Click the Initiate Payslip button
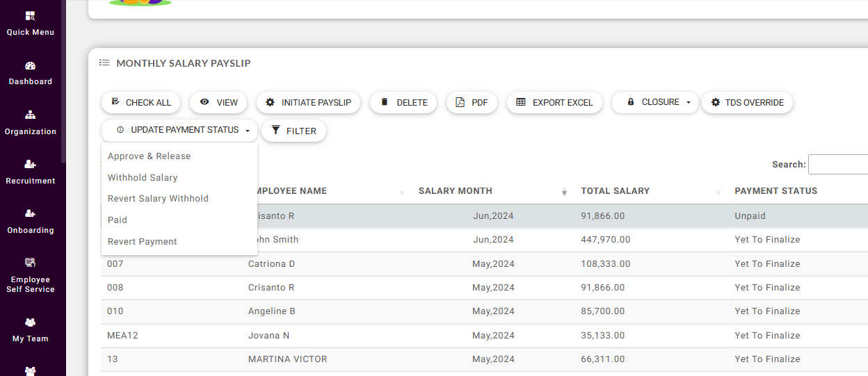868x376 pixels. click(x=308, y=102)
